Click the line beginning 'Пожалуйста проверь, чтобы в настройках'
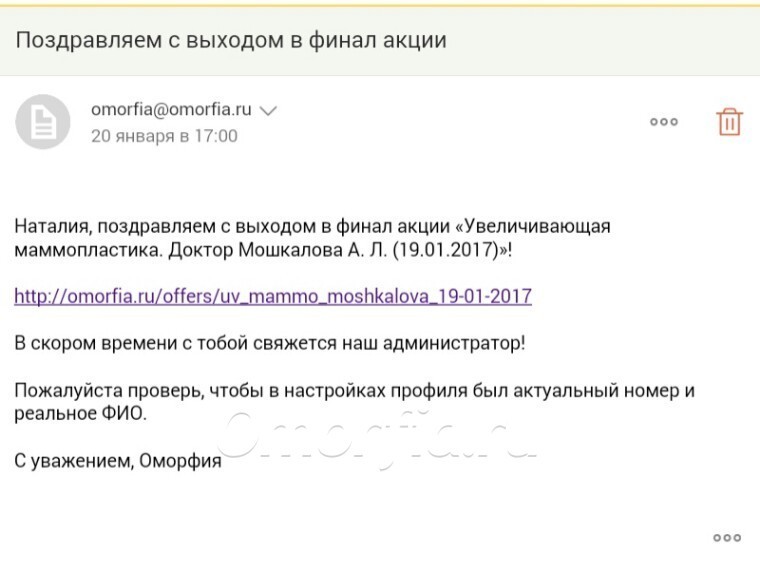Screen dimensions: 760x576 tap(354, 390)
